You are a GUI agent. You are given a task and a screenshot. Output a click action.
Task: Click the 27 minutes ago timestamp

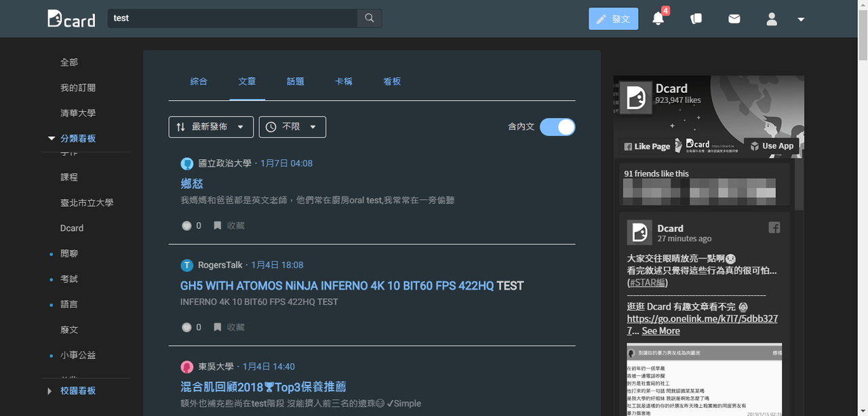684,238
